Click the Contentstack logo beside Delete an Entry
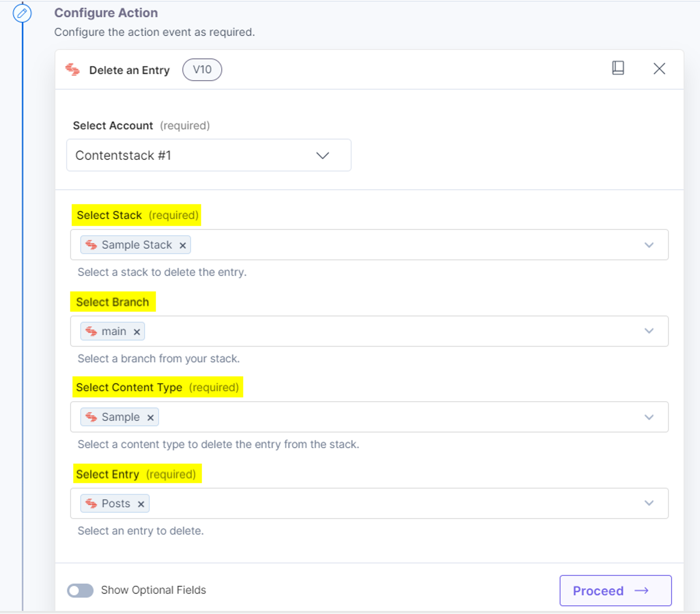700x614 pixels. 73,69
